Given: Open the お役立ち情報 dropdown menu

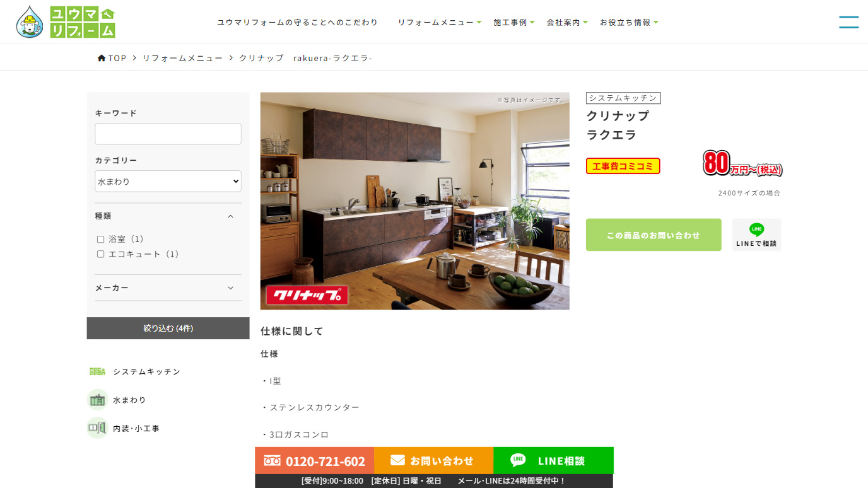Looking at the screenshot, I should tap(629, 22).
